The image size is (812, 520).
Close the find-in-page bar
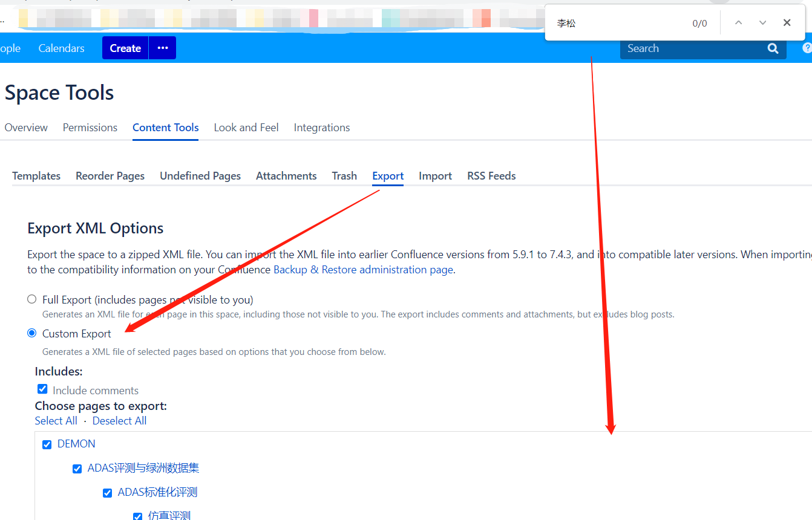[787, 23]
